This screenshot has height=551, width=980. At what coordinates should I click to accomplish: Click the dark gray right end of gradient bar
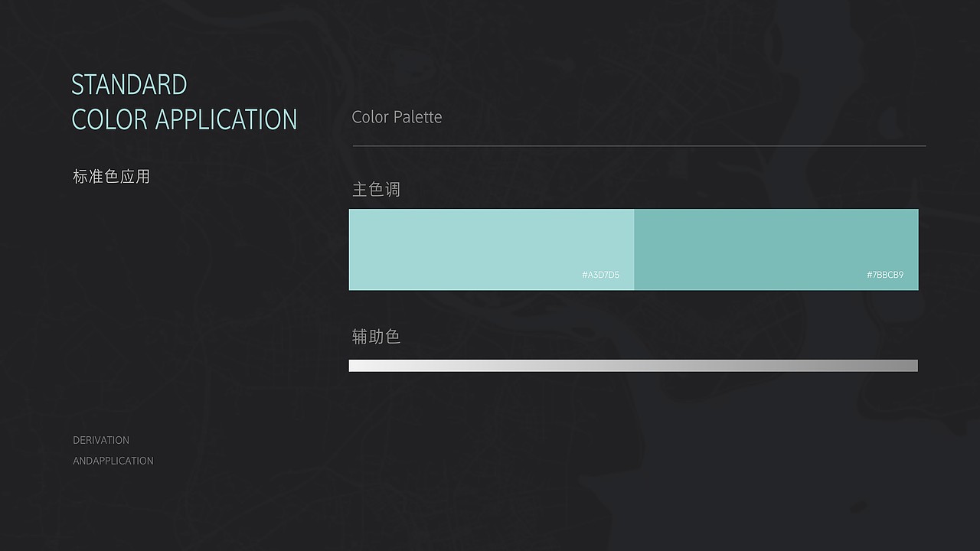(x=911, y=366)
